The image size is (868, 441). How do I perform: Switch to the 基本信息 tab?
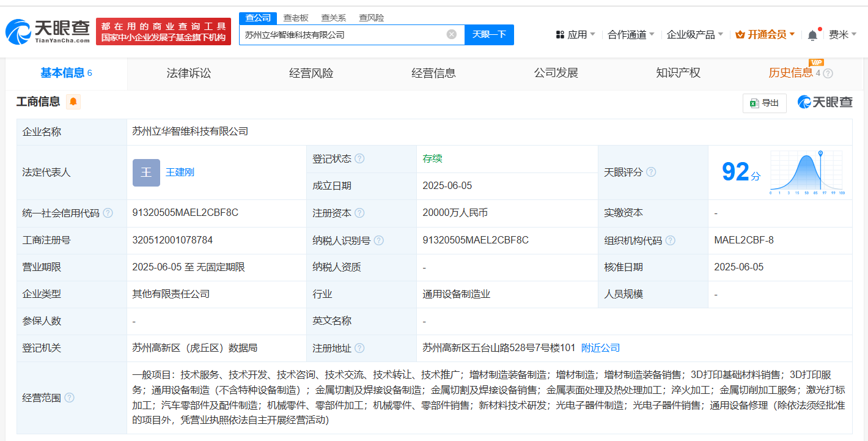[66, 73]
